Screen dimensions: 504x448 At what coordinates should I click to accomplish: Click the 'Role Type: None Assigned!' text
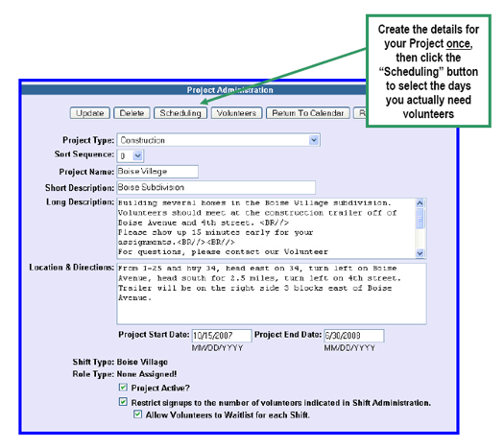pos(125,374)
